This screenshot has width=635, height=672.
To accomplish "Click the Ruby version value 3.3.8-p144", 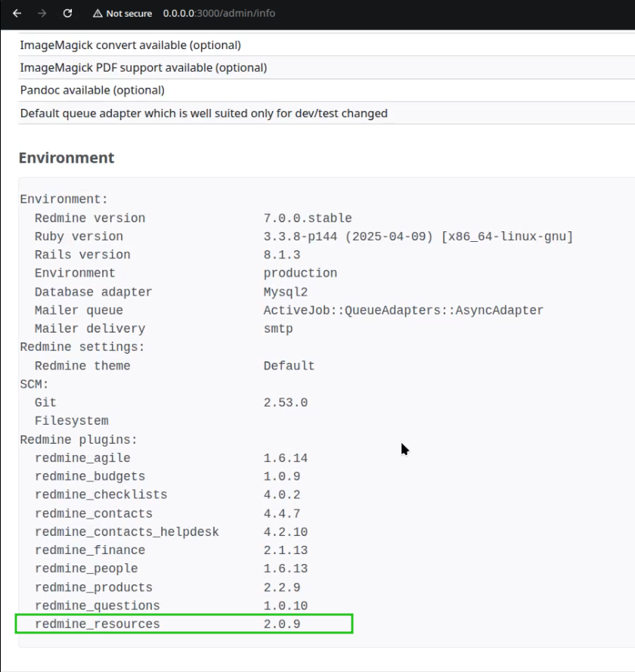I will [x=300, y=237].
